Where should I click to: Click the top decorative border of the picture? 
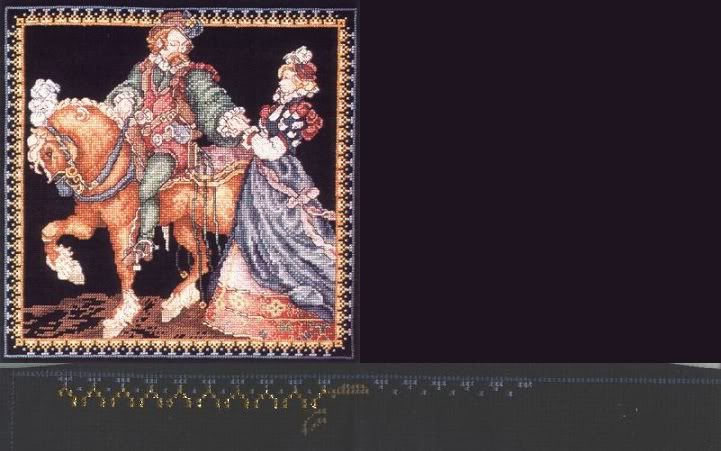point(180,12)
